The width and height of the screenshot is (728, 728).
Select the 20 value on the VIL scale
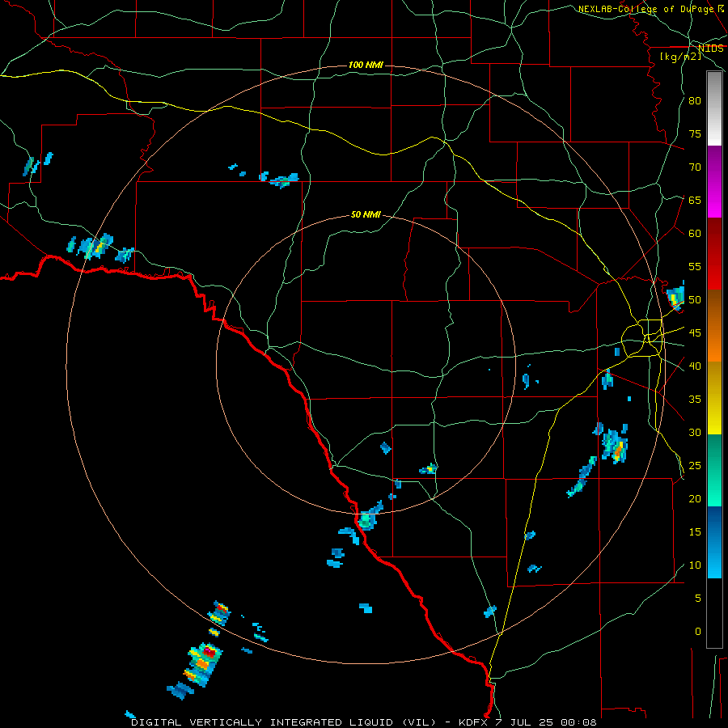click(x=695, y=499)
